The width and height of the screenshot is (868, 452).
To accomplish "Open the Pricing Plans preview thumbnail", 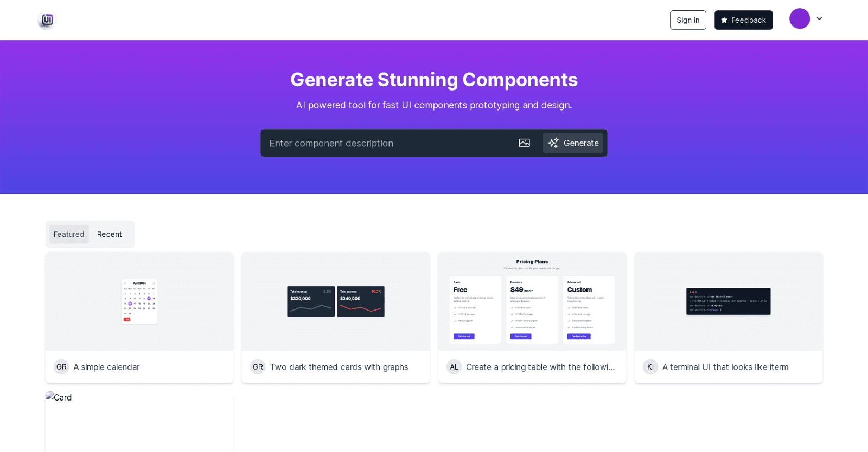I will click(x=532, y=301).
